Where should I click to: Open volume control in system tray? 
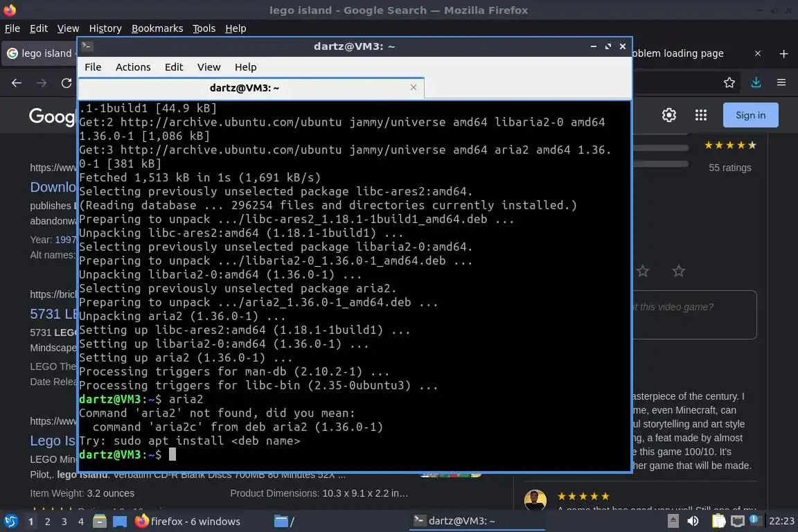click(693, 521)
